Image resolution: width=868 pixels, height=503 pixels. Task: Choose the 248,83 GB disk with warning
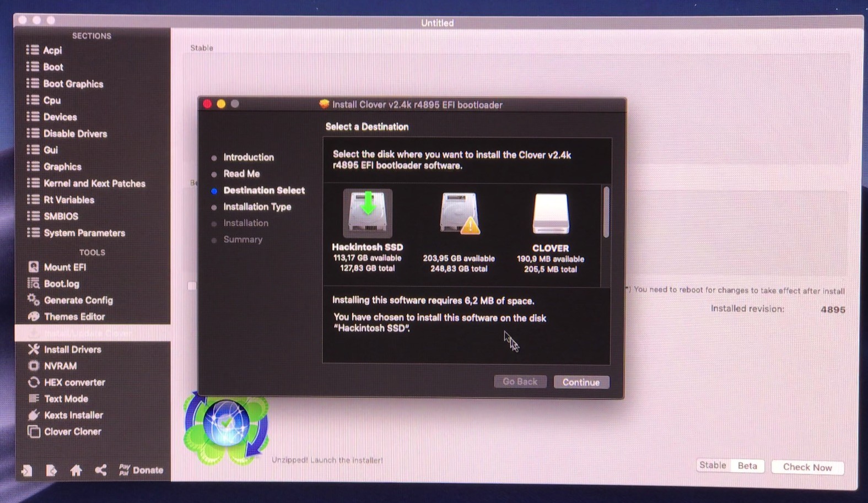[x=459, y=214]
